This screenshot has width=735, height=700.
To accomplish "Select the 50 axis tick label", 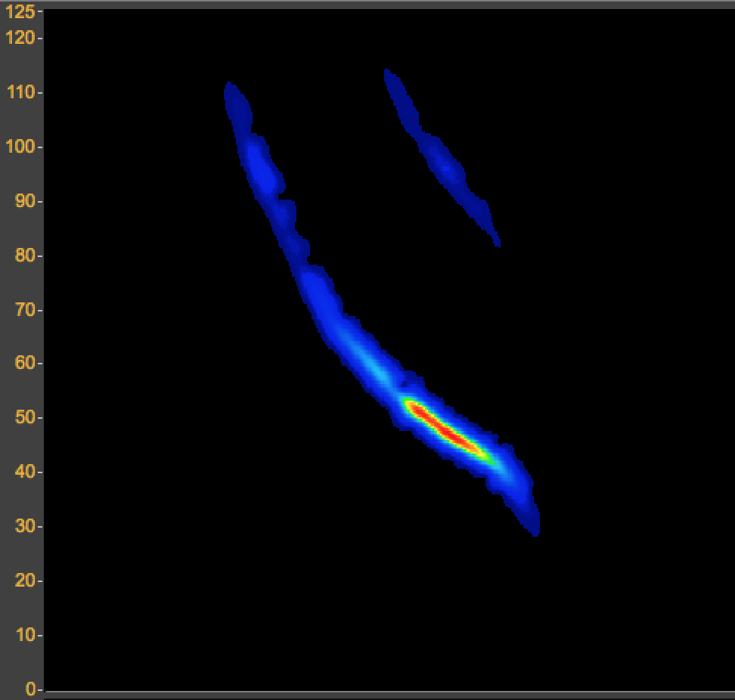I will click(24, 417).
